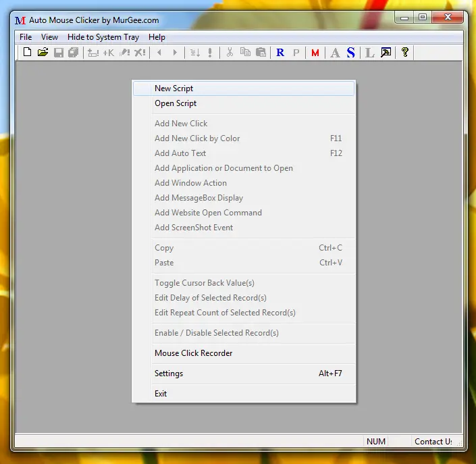The width and height of the screenshot is (476, 464).
Task: Click the gray L toolbar icon
Action: (x=369, y=53)
